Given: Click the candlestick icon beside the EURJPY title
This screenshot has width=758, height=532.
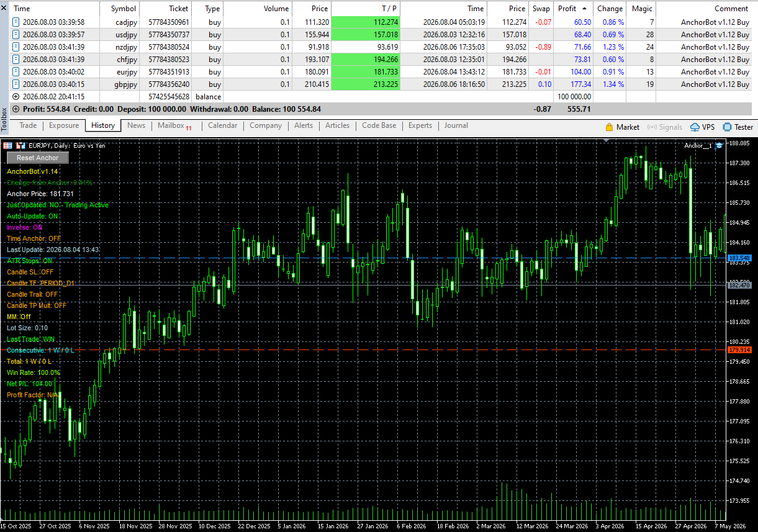Looking at the screenshot, I should (21, 146).
